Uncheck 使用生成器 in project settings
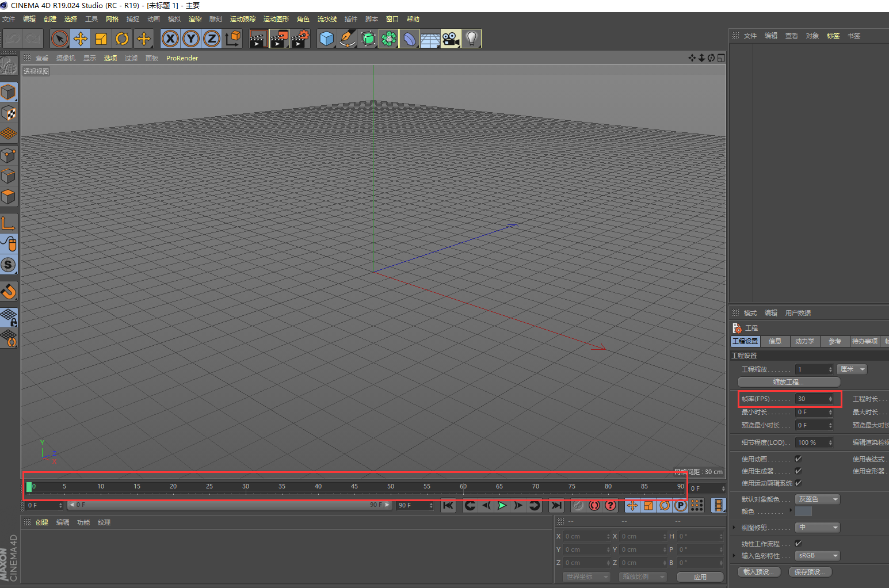The image size is (889, 588). 798,471
